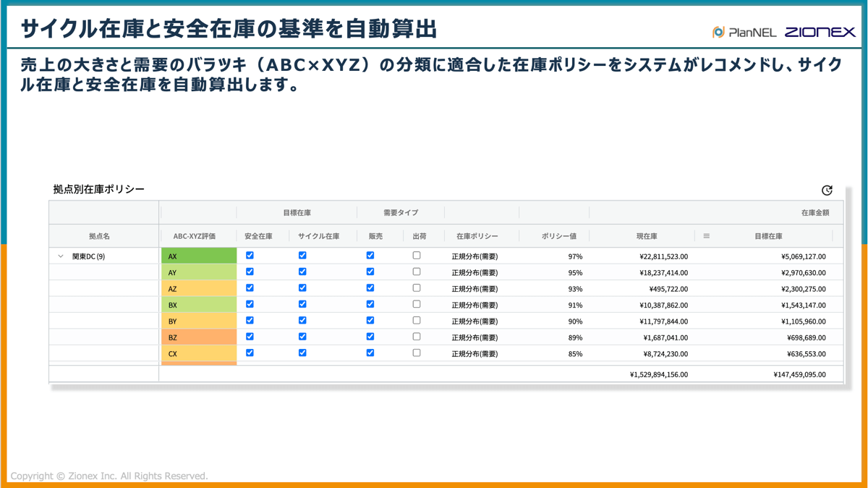Screen dimensions: 868x488
Task: Click the hamburger icon in the 目標在庫 column header
Action: tap(705, 235)
